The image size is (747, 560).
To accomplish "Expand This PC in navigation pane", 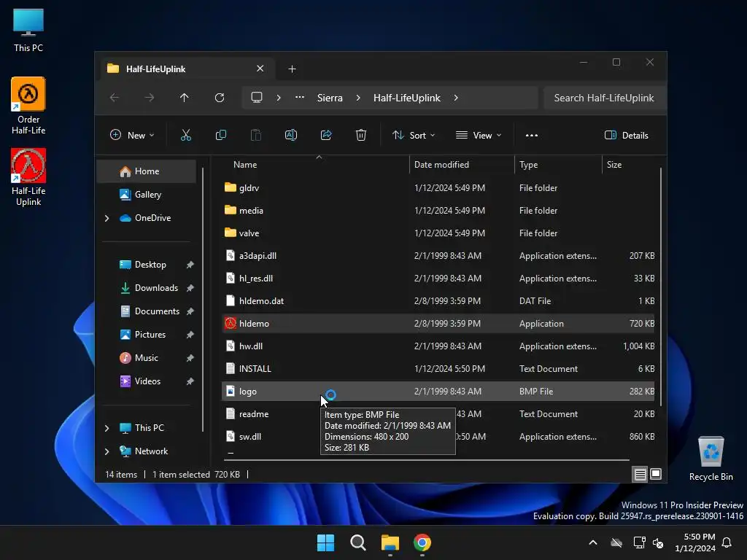I will pos(107,428).
